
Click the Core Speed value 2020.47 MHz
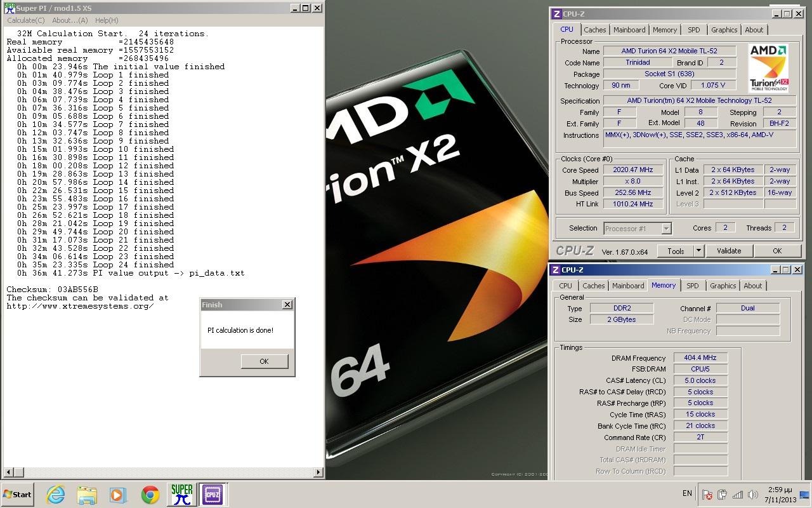(633, 170)
